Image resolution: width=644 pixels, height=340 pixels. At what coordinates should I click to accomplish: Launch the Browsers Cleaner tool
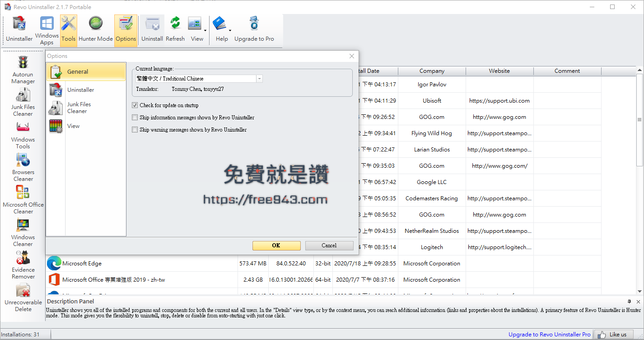coord(23,166)
